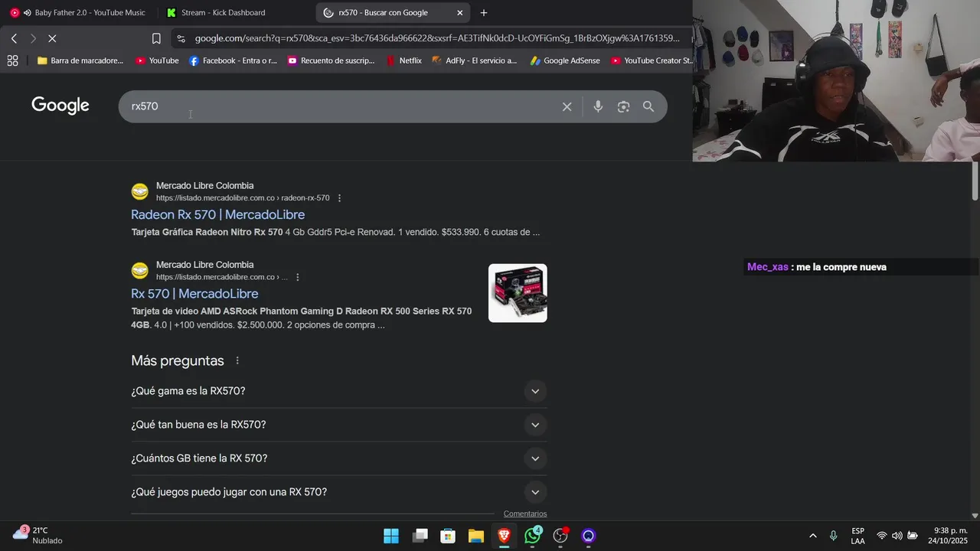Open more options for Radeon Rx 570 result
The image size is (980, 551).
pos(339,198)
